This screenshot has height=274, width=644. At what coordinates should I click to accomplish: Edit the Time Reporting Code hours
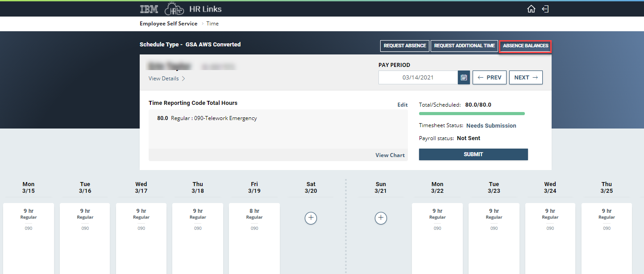[402, 104]
